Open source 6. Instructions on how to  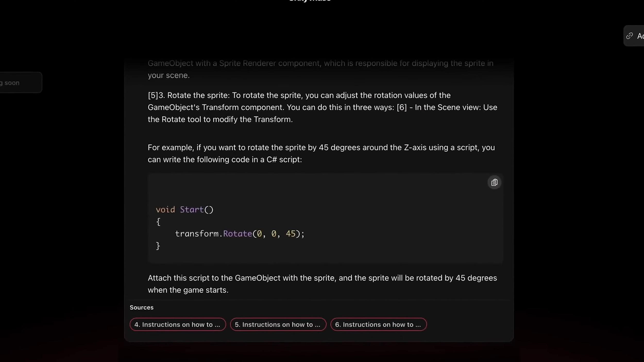tap(378, 324)
